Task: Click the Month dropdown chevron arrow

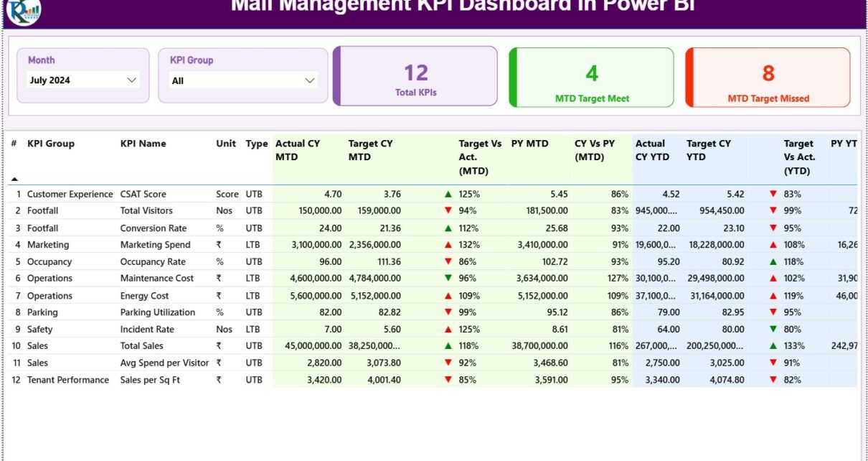Action: point(131,80)
